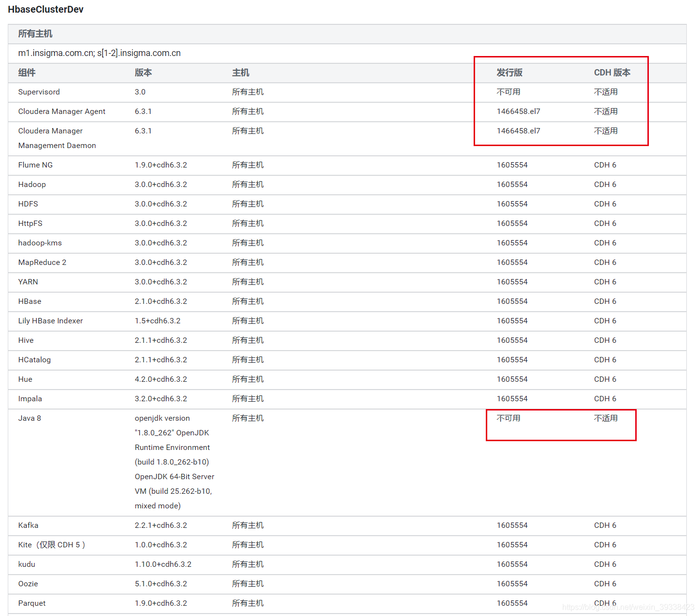Select the Parquet component name
The image size is (699, 616).
pos(32,603)
